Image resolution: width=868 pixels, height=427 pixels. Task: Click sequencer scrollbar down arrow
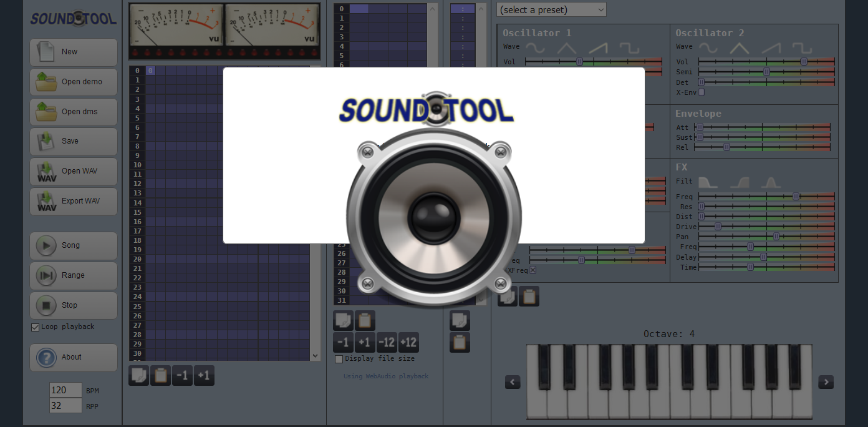coord(315,356)
